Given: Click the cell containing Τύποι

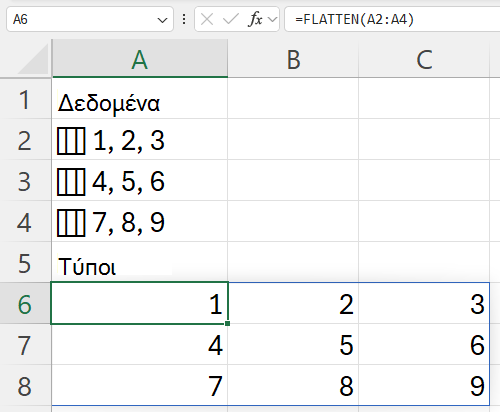Looking at the screenshot, I should (x=140, y=263).
